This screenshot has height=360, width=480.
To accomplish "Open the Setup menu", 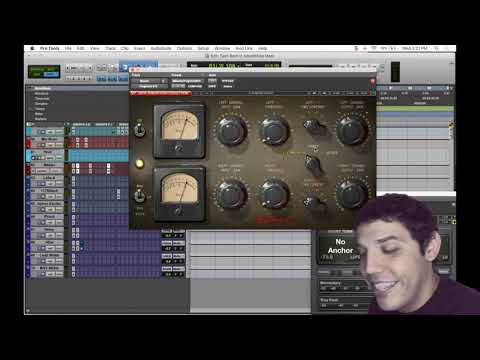I will point(203,48).
